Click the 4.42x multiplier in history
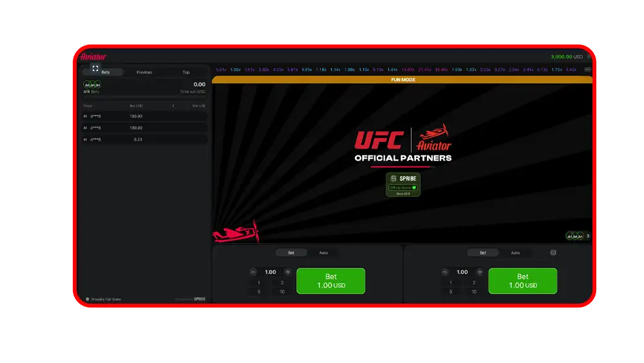The width and height of the screenshot is (644, 363). pyautogui.click(x=571, y=70)
